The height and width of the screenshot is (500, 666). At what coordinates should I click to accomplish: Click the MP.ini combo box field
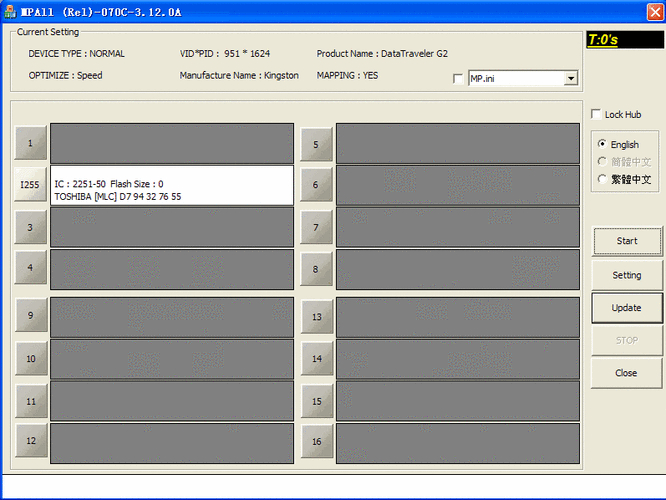522,79
